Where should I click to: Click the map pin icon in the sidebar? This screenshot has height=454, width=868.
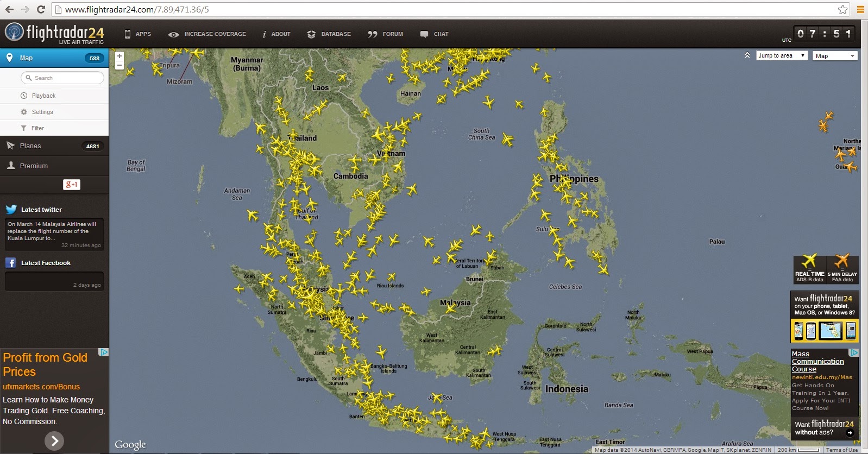pyautogui.click(x=9, y=58)
